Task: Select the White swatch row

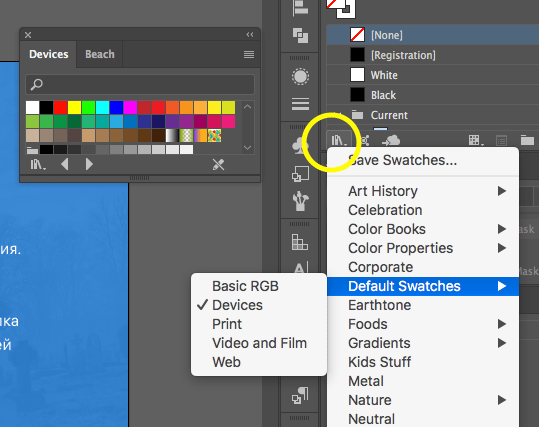Action: pyautogui.click(x=432, y=75)
